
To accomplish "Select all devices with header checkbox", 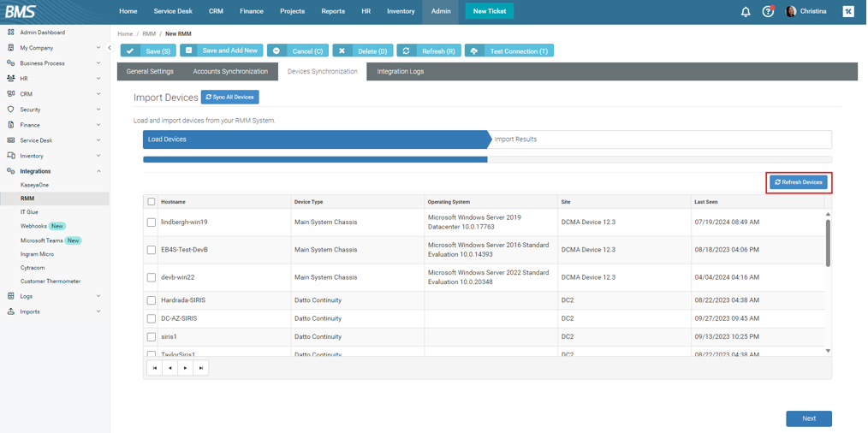I will [152, 202].
